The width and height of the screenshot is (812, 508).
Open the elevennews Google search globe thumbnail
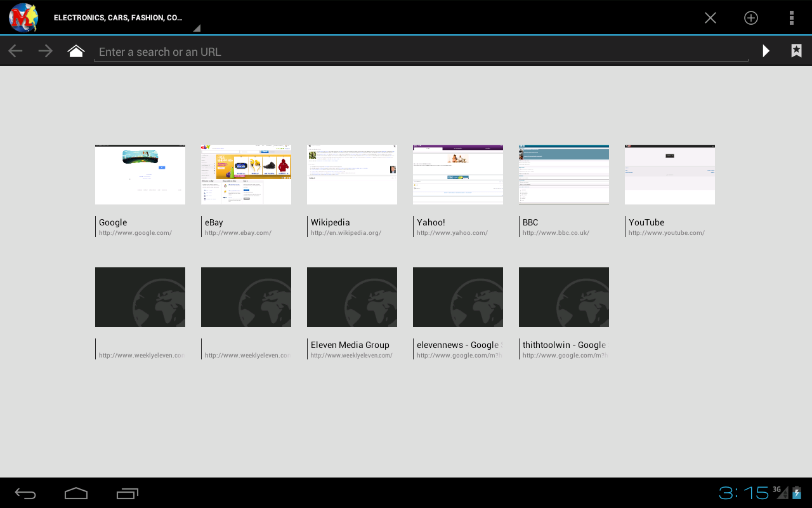458,297
